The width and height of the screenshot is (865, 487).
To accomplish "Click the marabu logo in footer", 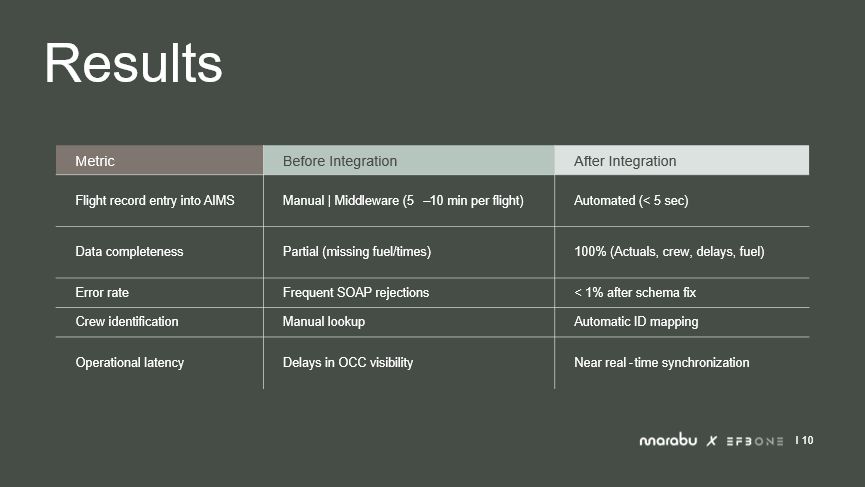I will [x=670, y=441].
